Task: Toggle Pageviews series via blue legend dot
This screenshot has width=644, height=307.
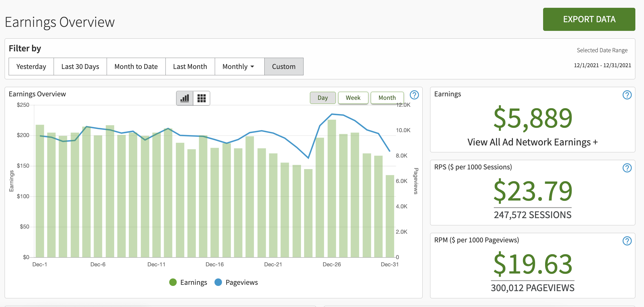Action: pos(218,282)
